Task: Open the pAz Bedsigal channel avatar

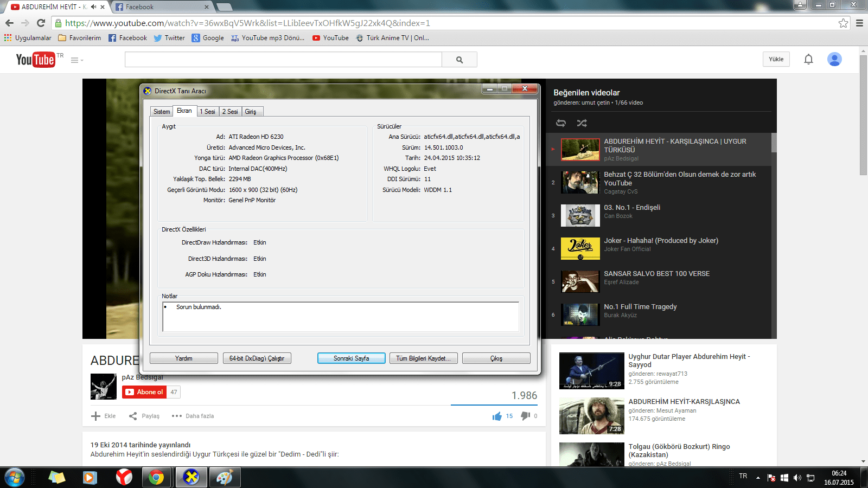Action: click(x=103, y=387)
